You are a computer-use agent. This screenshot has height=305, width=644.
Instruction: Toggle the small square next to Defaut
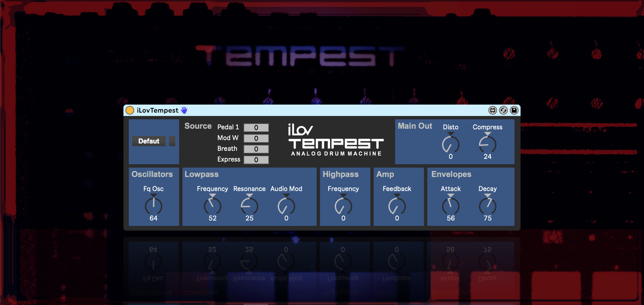point(172,141)
